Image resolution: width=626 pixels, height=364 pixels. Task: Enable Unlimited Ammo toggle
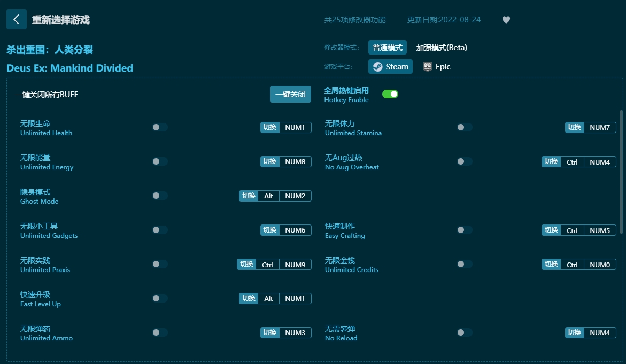160,332
